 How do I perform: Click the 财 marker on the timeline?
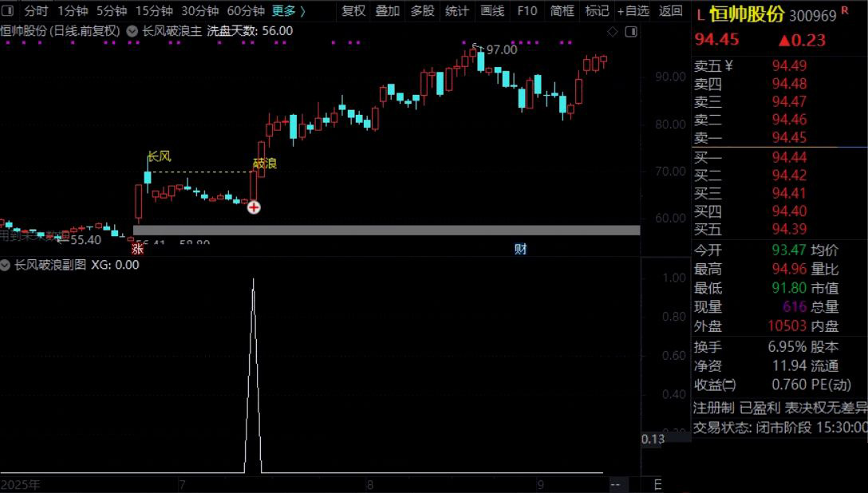tap(520, 249)
